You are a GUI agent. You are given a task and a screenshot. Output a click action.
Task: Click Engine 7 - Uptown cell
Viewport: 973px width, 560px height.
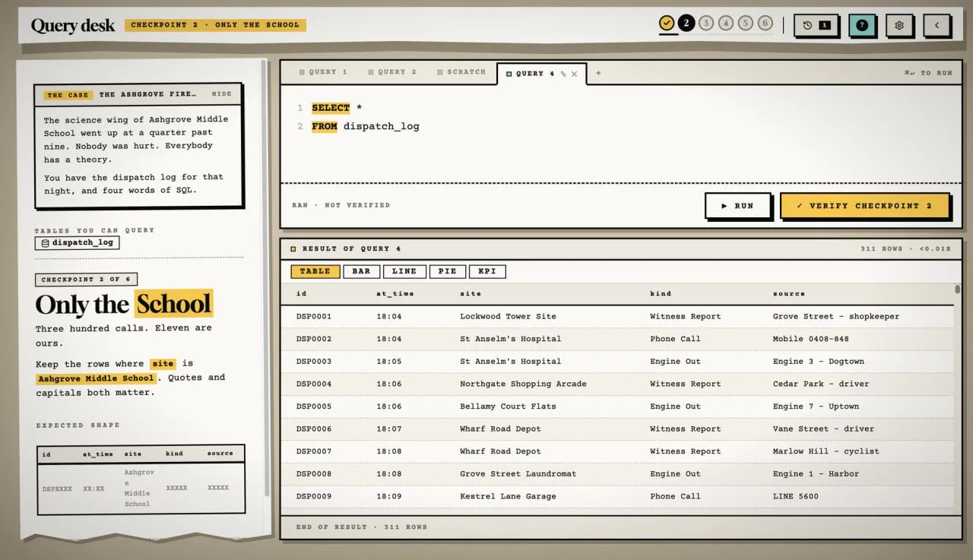tap(816, 407)
